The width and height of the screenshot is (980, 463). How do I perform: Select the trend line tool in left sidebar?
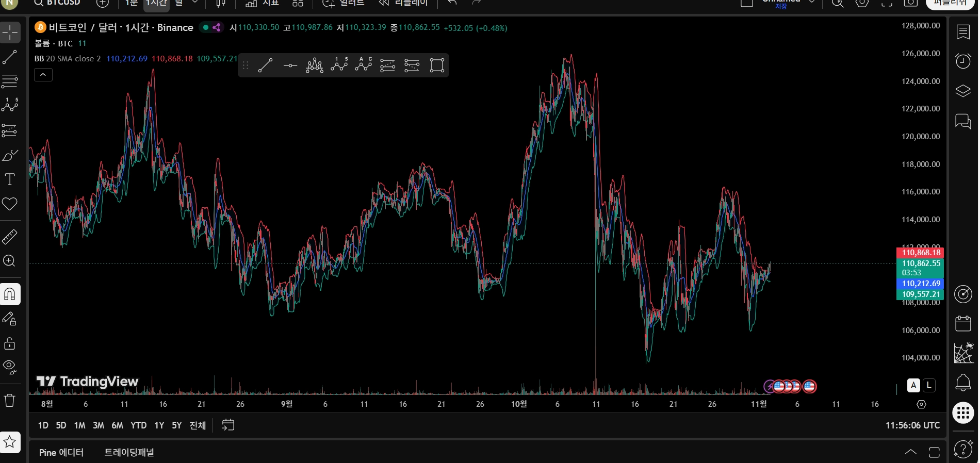pos(10,57)
